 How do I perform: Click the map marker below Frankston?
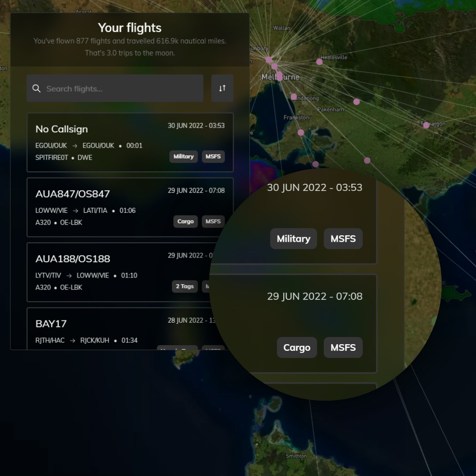[x=301, y=132]
